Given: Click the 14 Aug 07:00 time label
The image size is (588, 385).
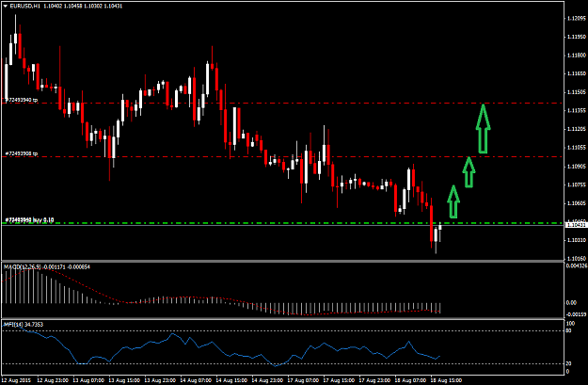Looking at the screenshot, I should coord(196,380).
